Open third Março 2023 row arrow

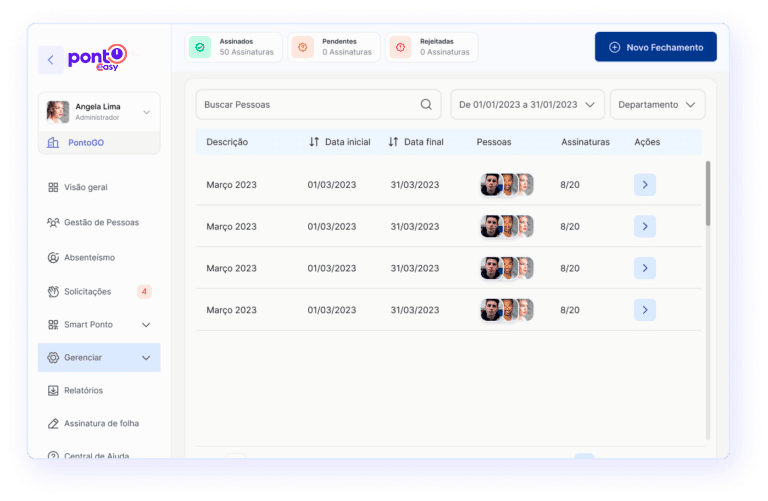tap(645, 268)
